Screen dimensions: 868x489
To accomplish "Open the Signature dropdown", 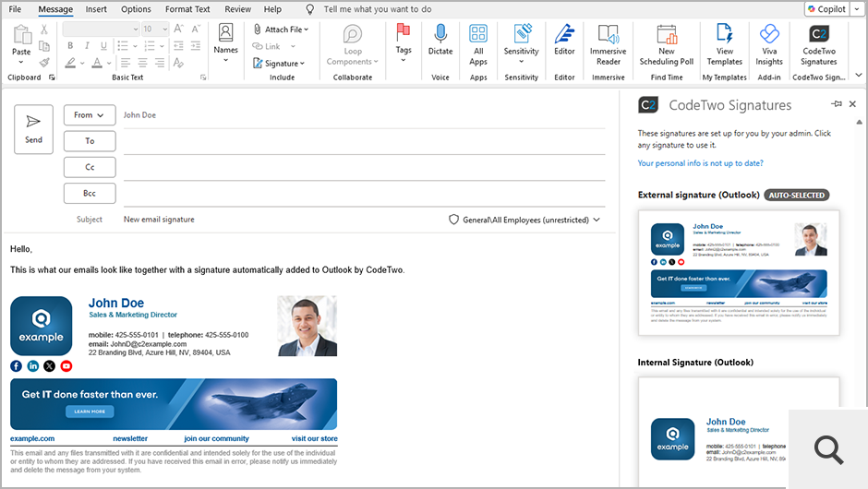I will pyautogui.click(x=279, y=64).
